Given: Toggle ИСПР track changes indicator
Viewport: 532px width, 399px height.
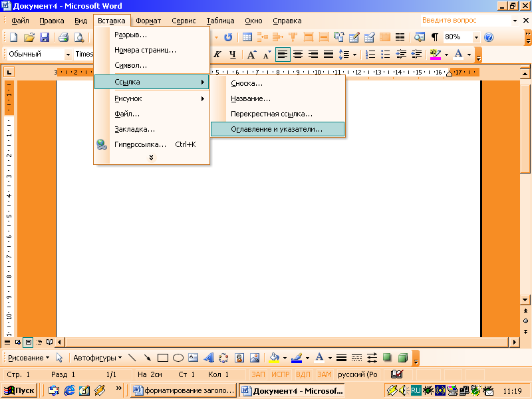Looking at the screenshot, I should [x=280, y=374].
